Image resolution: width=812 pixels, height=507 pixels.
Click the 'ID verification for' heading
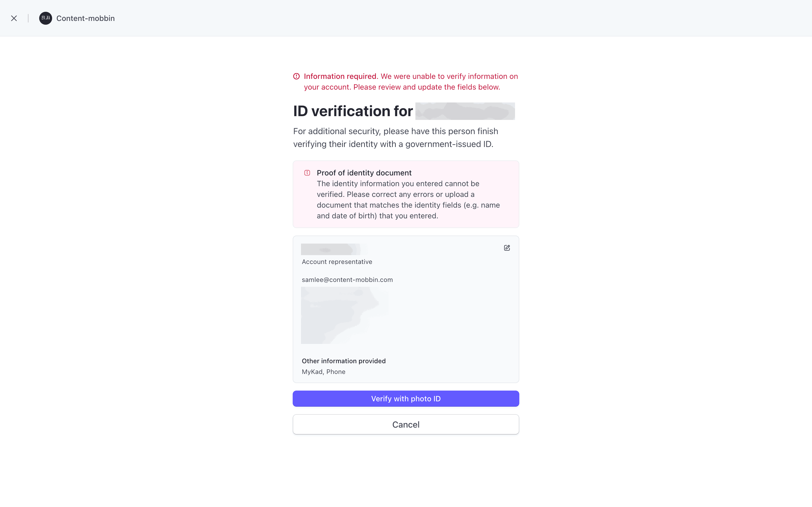click(353, 111)
